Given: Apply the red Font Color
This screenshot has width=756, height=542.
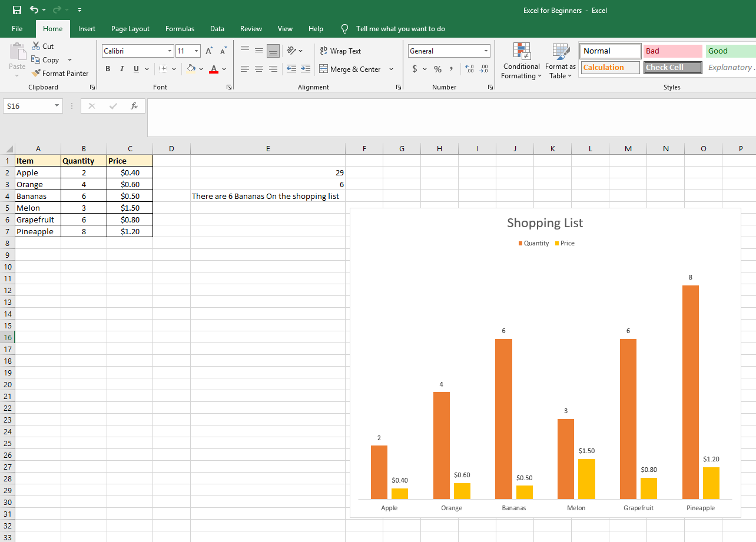Looking at the screenshot, I should click(x=213, y=69).
